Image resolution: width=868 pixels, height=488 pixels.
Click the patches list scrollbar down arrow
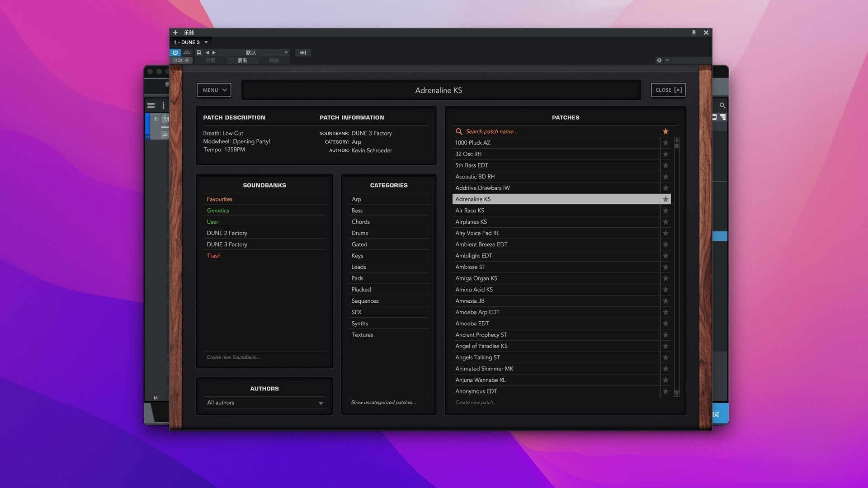pos(677,394)
